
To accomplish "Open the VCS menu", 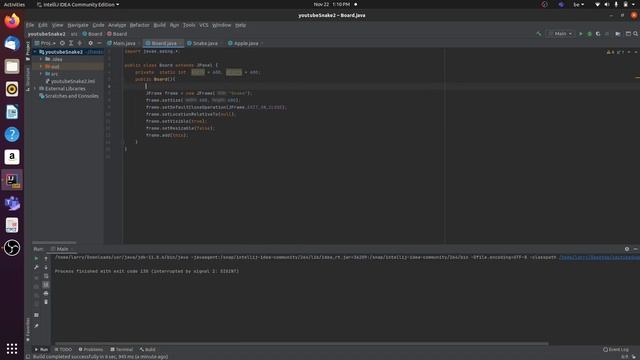I will [x=204, y=25].
